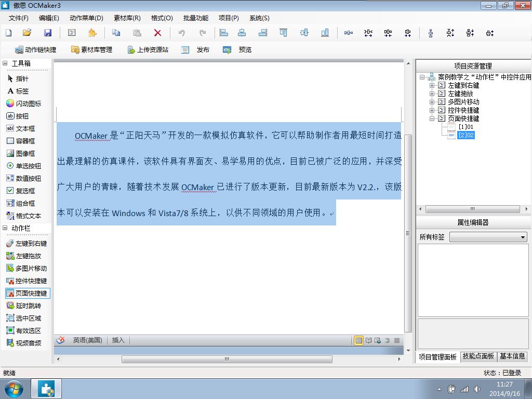Select the 组合框 combo box tool
The image size is (532, 399).
pyautogui.click(x=21, y=203)
